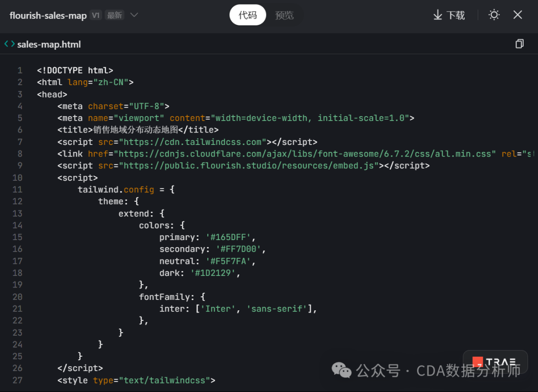Click the style type="text/tailwindcss" line
This screenshot has height=392, width=538.
(136, 381)
